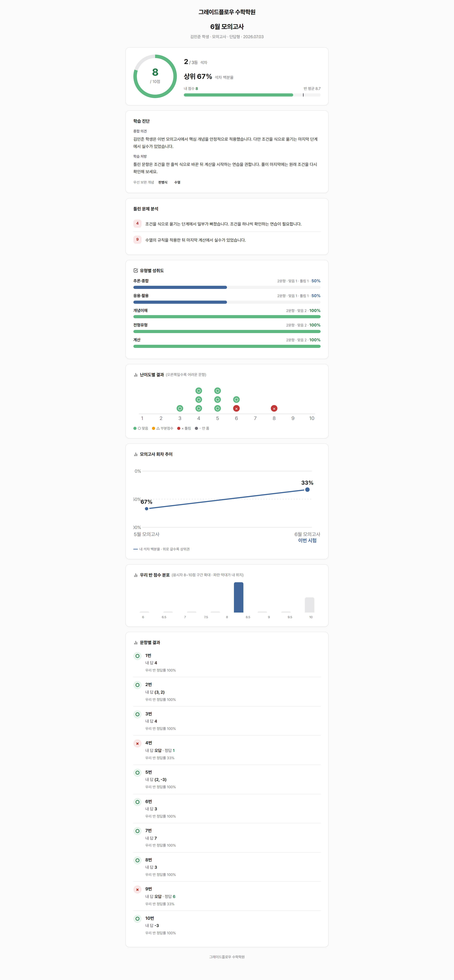
Task: Click the red number 9 badge in 틀린 문제 분석
Action: (138, 240)
